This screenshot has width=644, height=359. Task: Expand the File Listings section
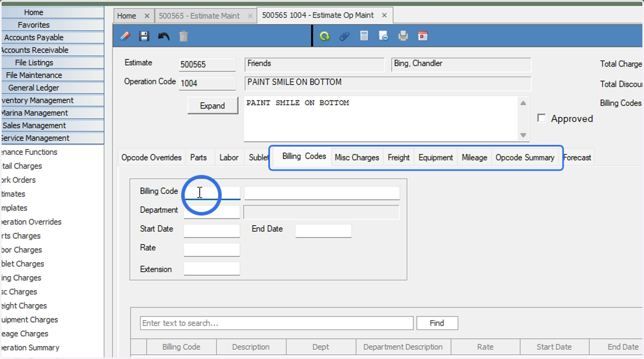[x=52, y=63]
